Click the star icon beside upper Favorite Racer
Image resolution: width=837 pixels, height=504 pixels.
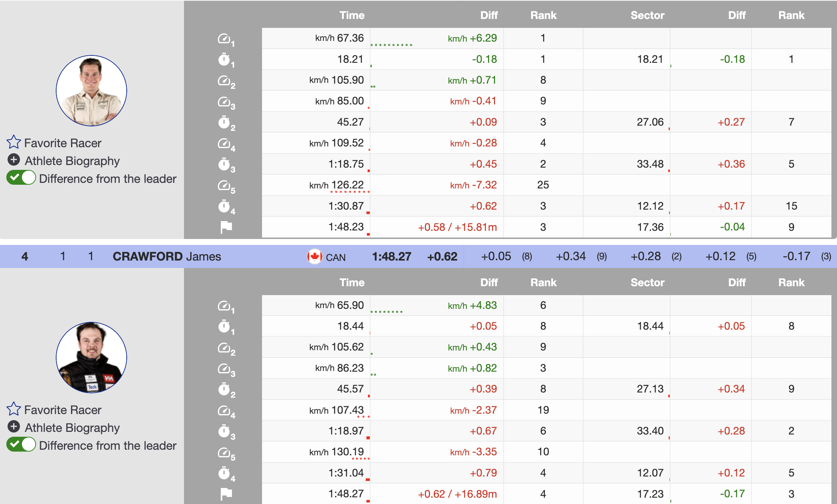[14, 142]
